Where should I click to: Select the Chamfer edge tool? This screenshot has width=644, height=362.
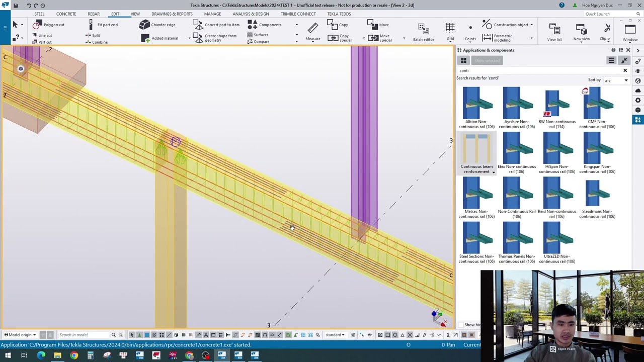157,25
